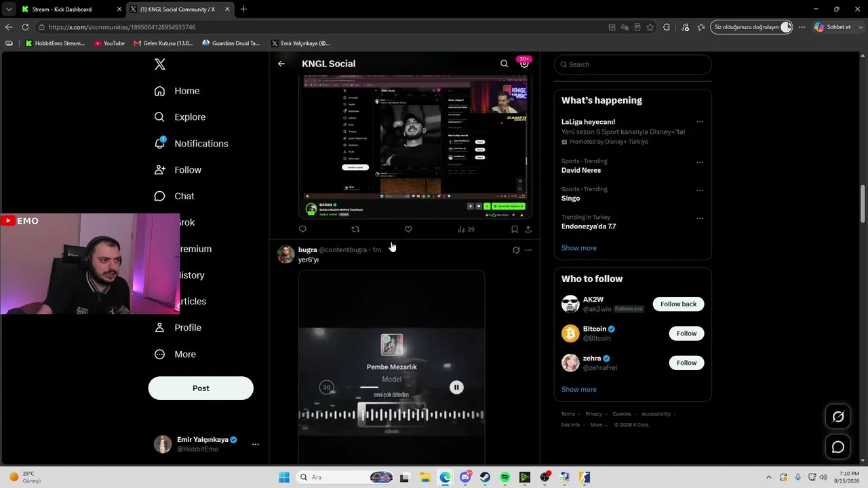The width and height of the screenshot is (868, 488).
Task: Expand the footer More menu
Action: coord(599,425)
